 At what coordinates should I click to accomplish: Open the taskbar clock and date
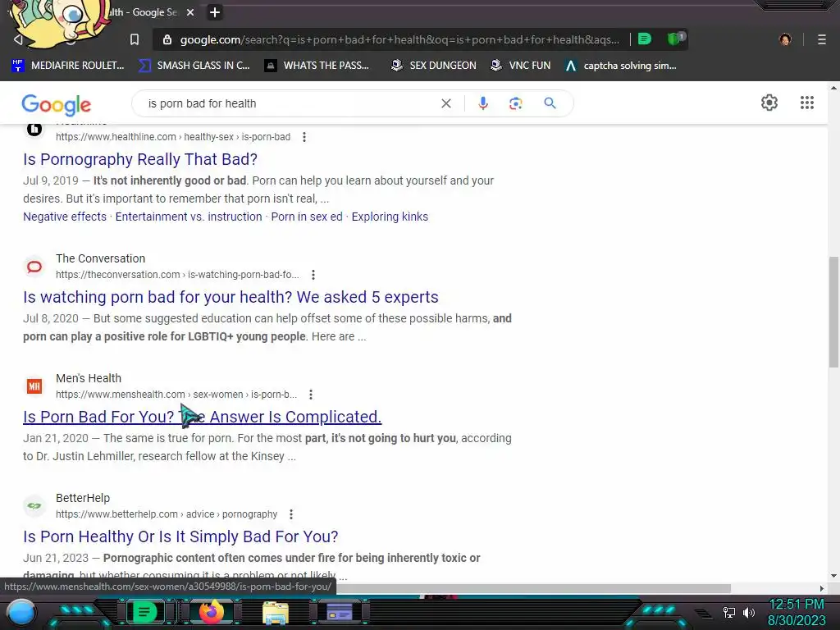point(797,612)
